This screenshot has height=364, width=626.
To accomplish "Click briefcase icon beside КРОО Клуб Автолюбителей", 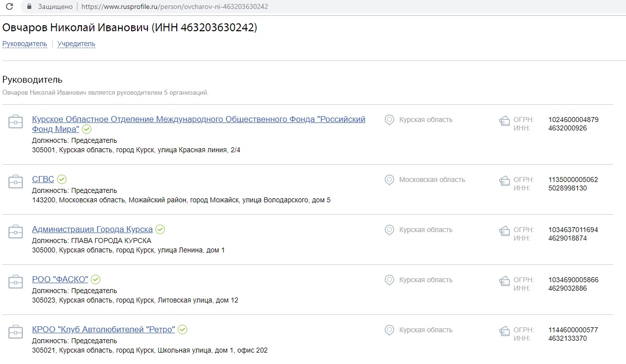I will [16, 332].
